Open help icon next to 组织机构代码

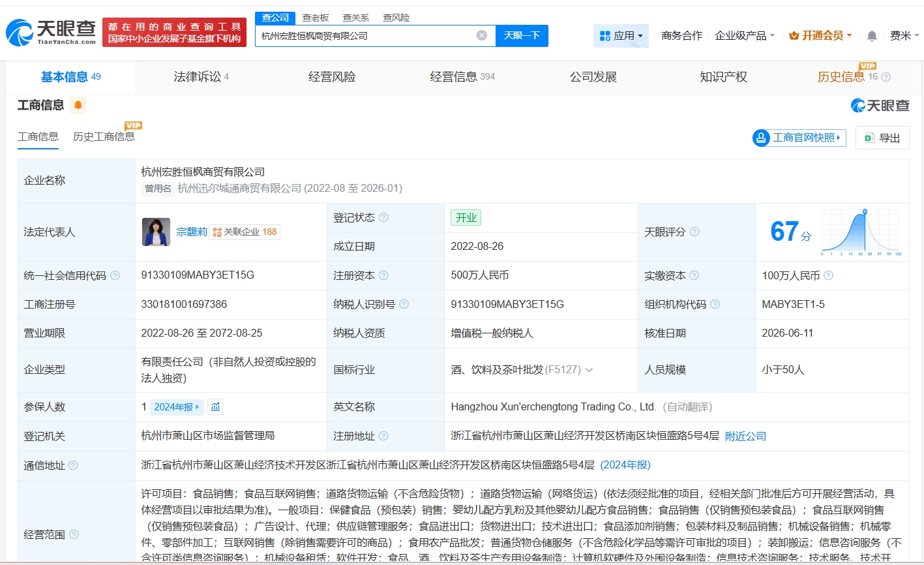[715, 304]
